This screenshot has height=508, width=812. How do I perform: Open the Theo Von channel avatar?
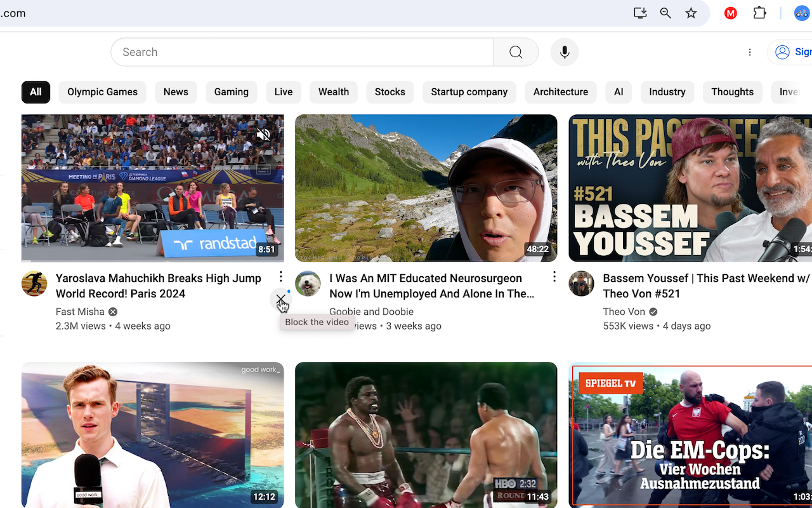coord(581,283)
